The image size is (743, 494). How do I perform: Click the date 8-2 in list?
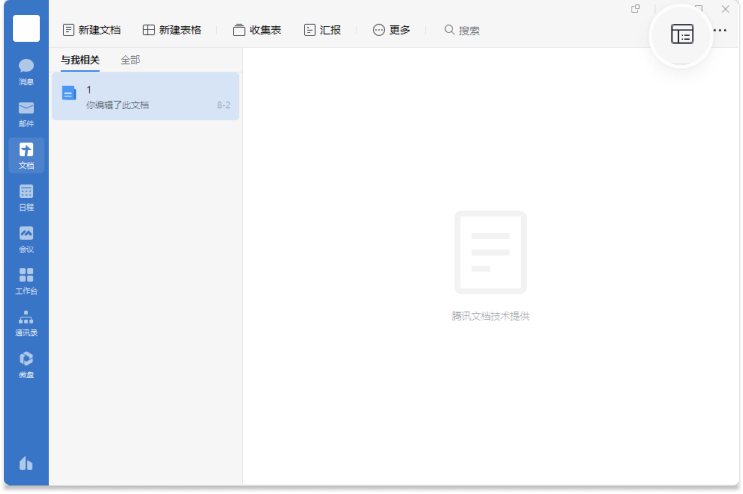tap(224, 105)
